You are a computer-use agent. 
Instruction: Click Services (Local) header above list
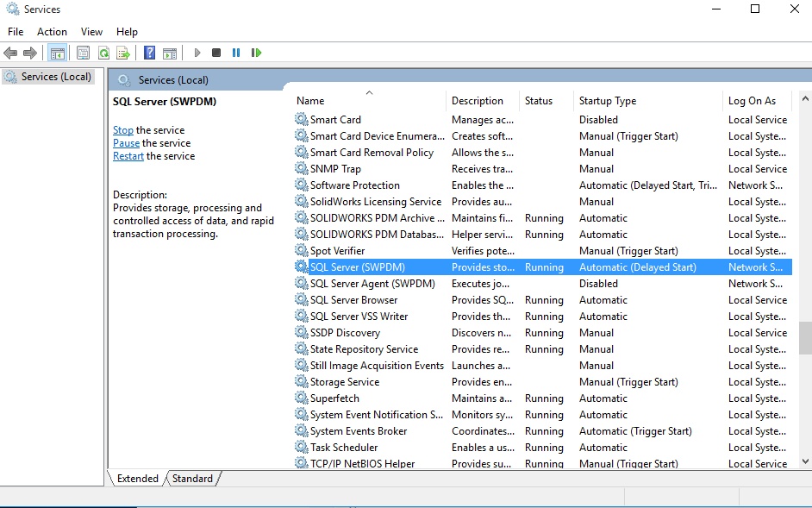173,80
